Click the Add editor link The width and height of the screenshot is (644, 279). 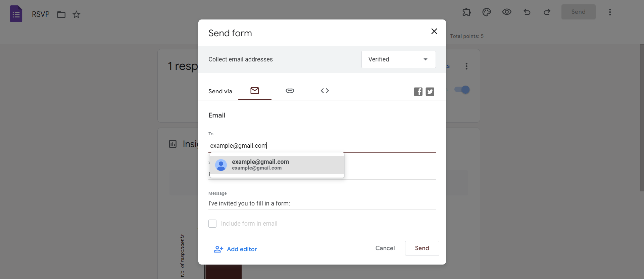pos(235,249)
